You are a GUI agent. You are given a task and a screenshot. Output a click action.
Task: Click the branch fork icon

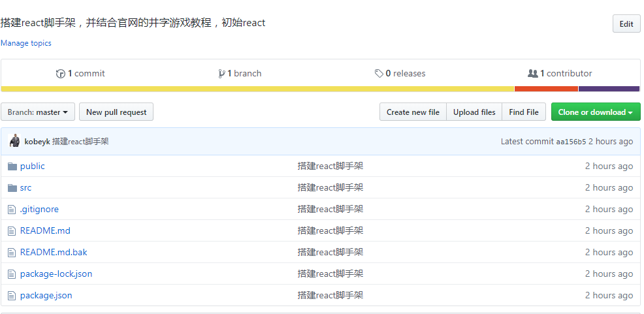tap(222, 74)
